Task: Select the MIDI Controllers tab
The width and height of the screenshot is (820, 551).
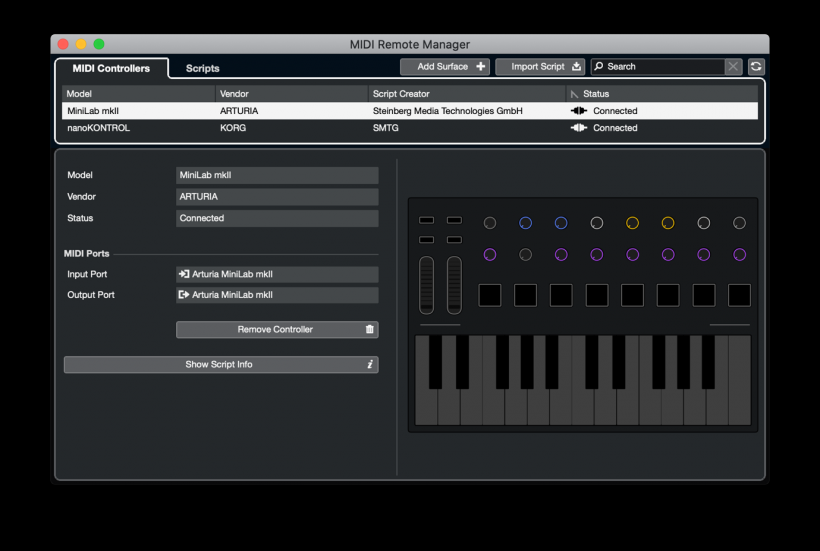Action: tap(111, 68)
